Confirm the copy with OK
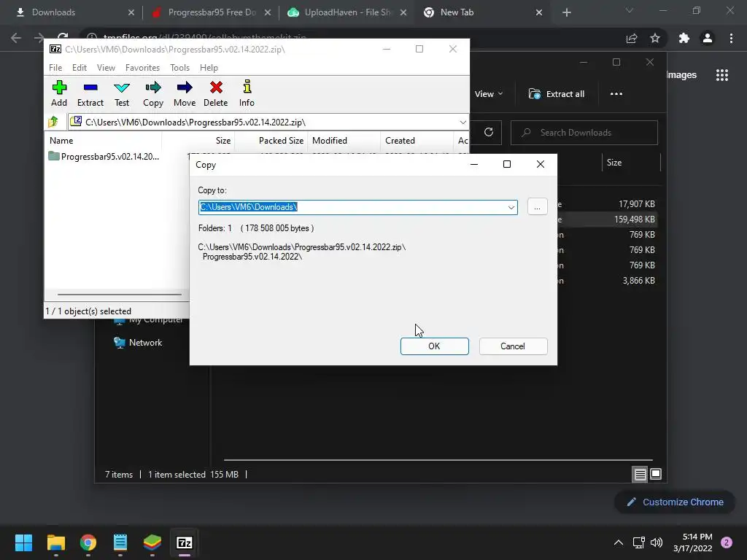 coord(435,346)
